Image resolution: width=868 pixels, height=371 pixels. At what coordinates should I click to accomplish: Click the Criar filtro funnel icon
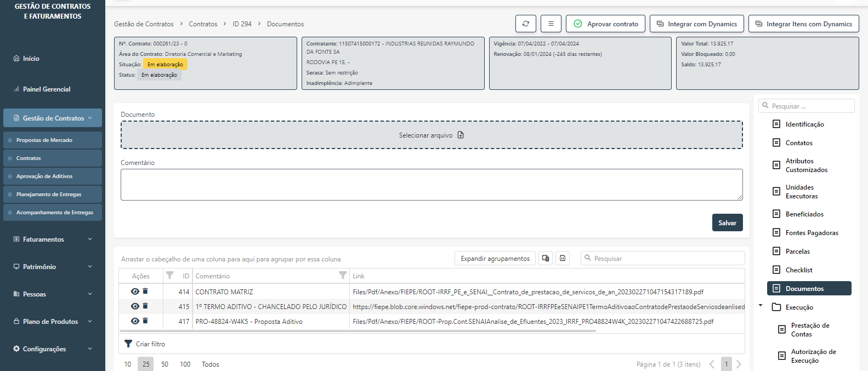click(x=128, y=344)
